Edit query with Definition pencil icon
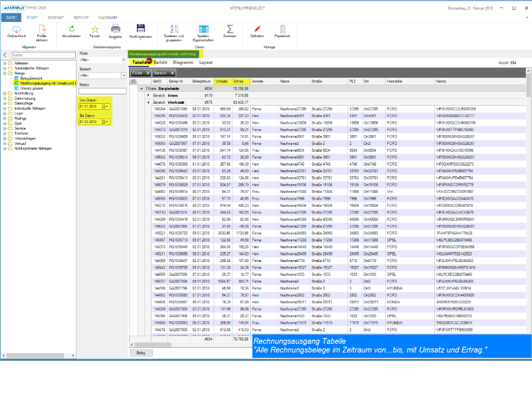The width and height of the screenshot is (532, 419). (x=257, y=29)
